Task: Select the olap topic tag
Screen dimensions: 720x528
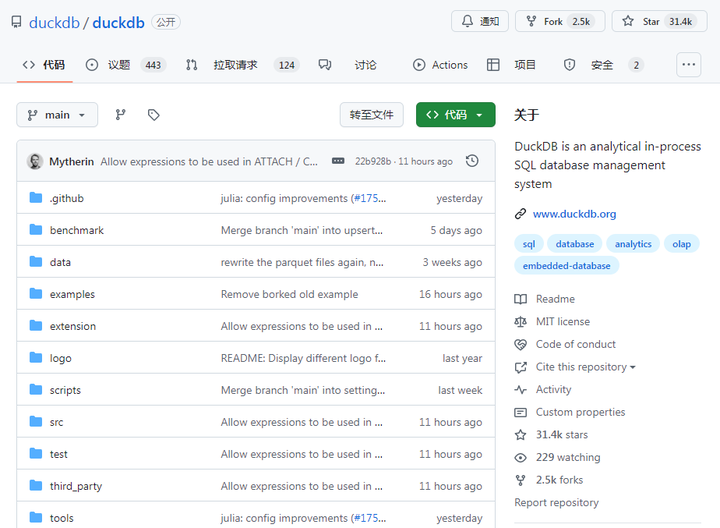Action: tap(681, 244)
